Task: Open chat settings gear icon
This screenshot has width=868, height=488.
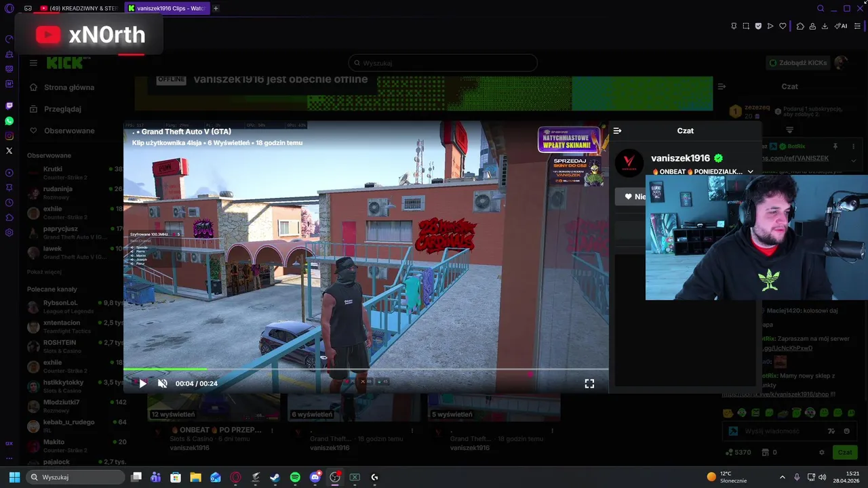Action: coord(822,452)
